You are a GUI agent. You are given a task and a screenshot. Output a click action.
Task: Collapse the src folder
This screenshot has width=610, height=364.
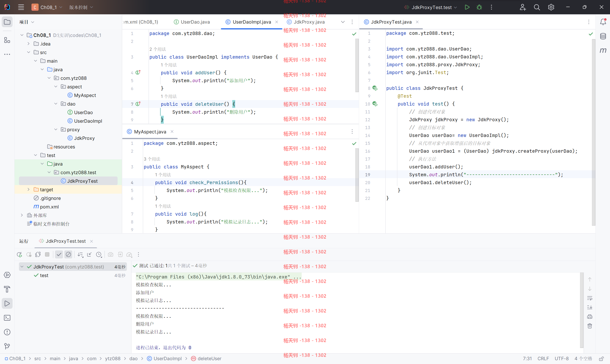pos(28,52)
